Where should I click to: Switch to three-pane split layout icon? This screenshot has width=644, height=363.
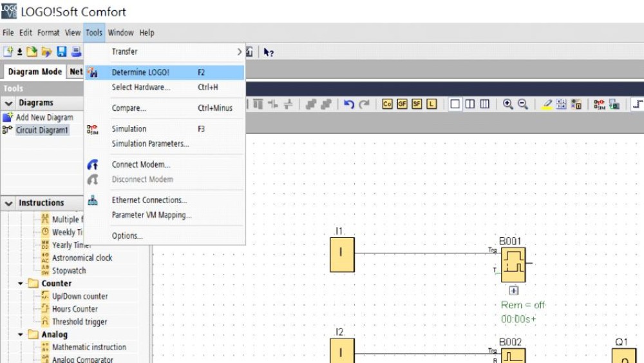click(x=485, y=104)
